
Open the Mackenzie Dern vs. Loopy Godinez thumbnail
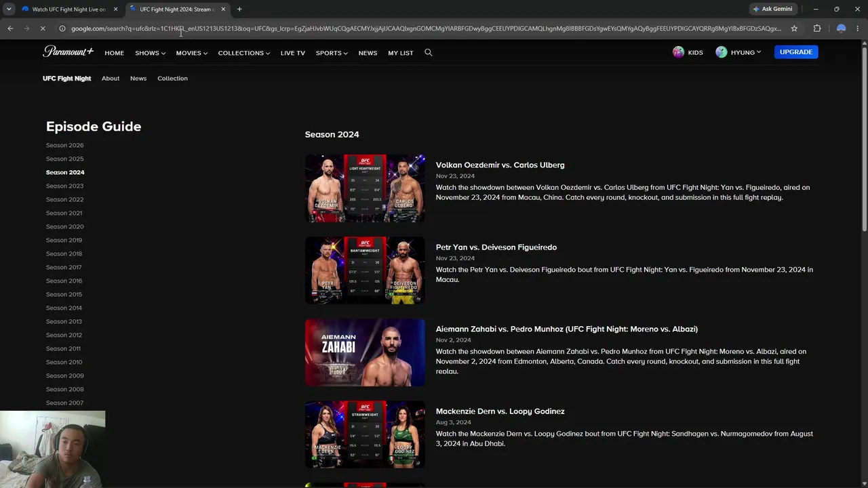[x=365, y=434]
